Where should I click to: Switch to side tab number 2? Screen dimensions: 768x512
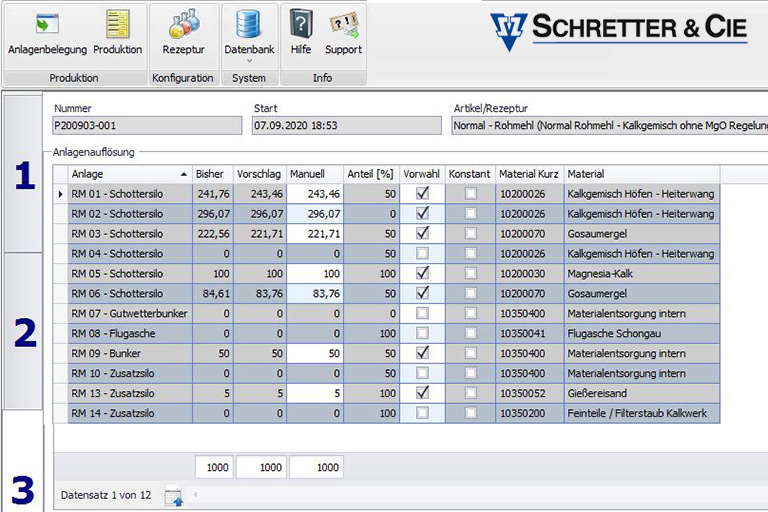point(24,332)
